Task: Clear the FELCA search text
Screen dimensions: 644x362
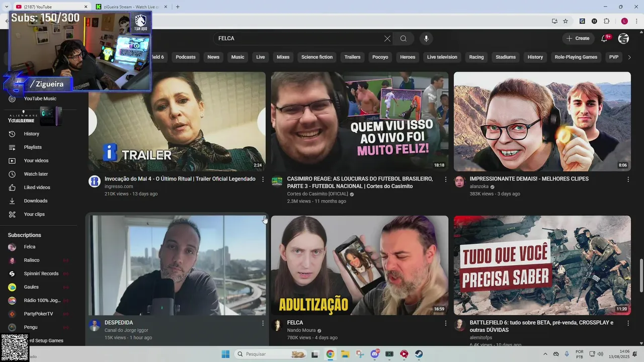Action: (387, 39)
